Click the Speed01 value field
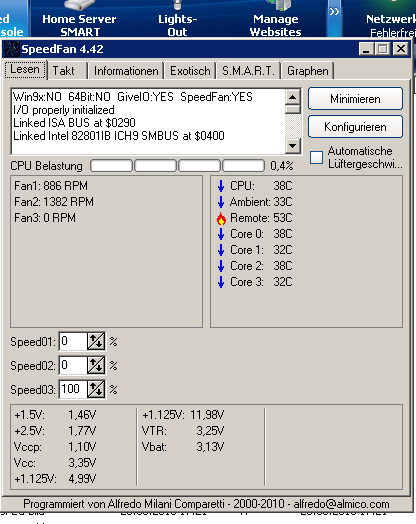416x524 pixels. [x=73, y=341]
